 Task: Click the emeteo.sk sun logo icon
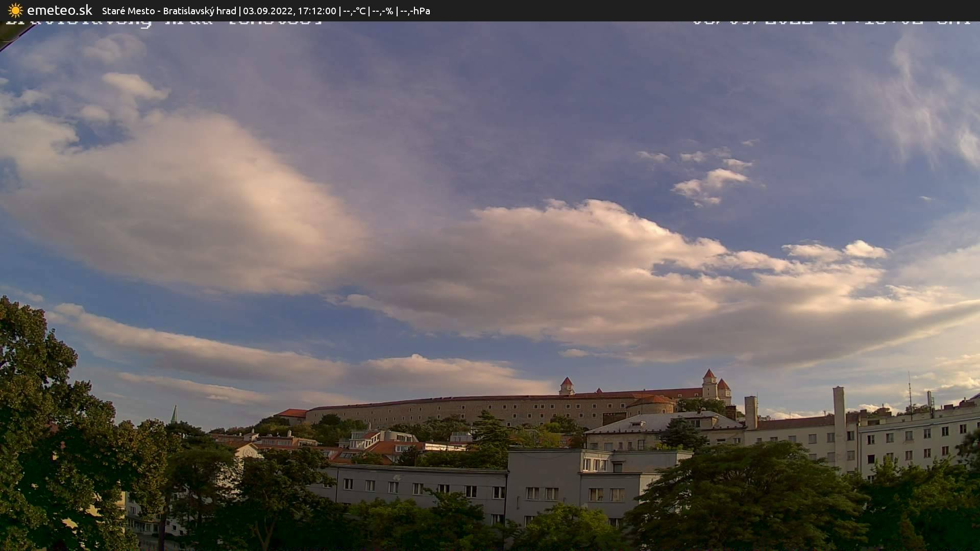tap(14, 10)
